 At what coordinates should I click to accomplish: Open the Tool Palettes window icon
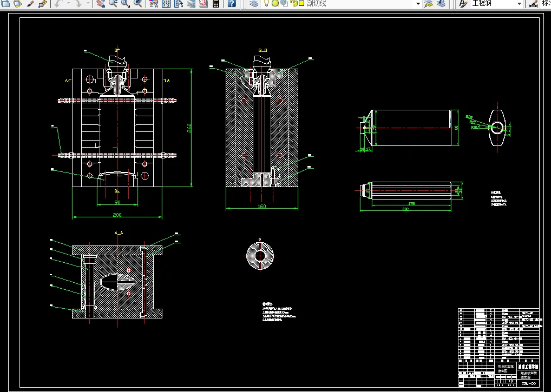(179, 3)
